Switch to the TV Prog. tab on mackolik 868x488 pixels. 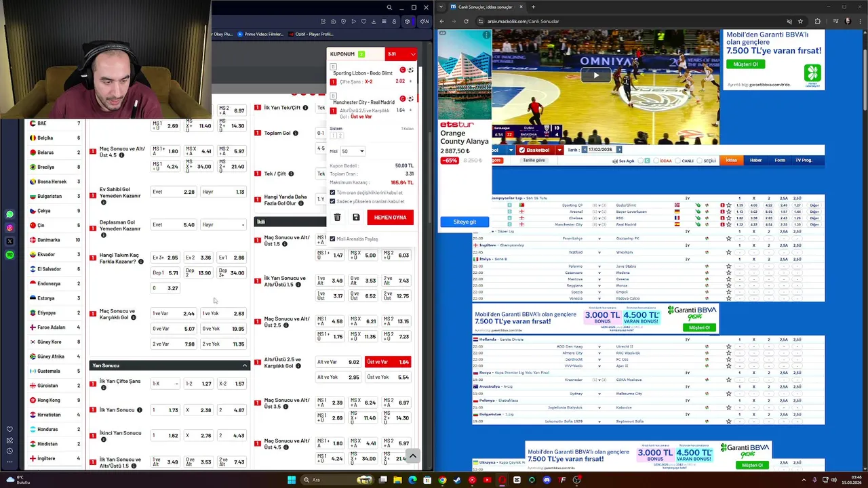(x=804, y=160)
